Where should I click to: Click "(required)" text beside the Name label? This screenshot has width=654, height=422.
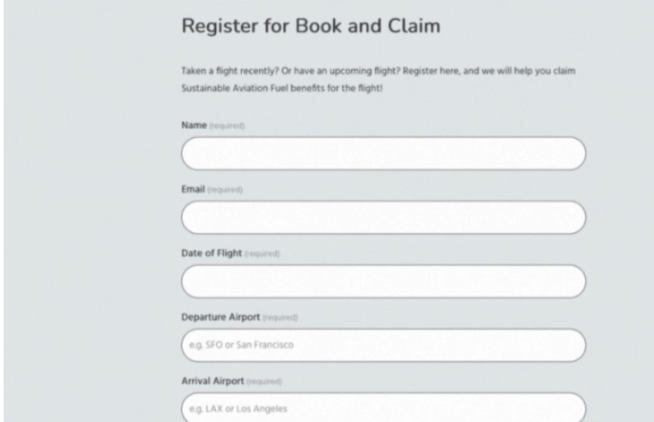pyautogui.click(x=226, y=125)
